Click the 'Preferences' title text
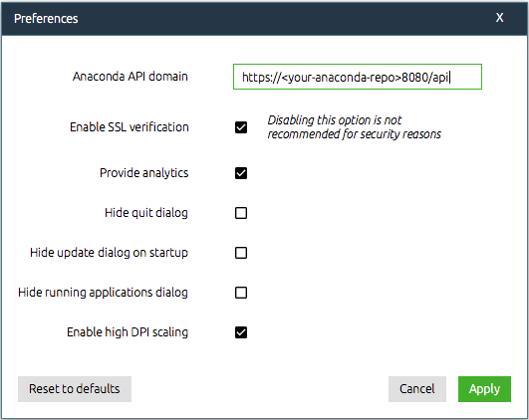The image size is (529, 420). tap(46, 19)
